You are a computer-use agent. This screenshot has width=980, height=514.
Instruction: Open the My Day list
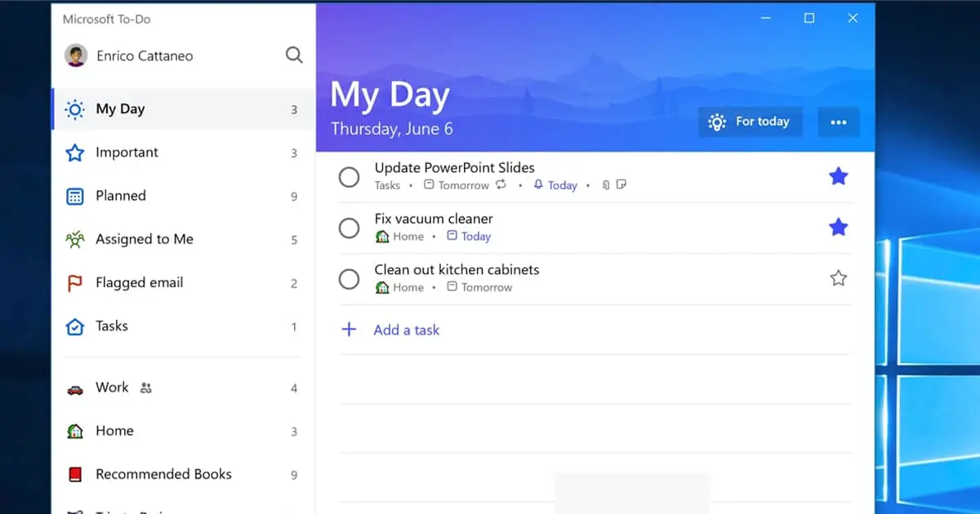pos(184,109)
